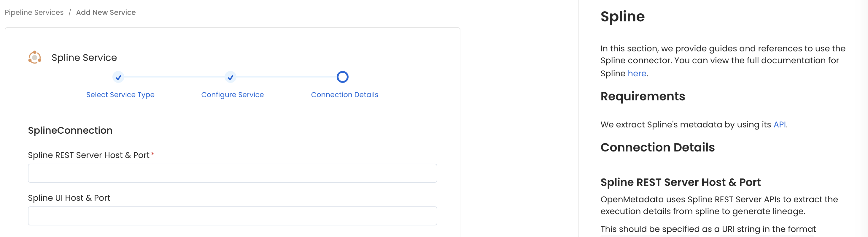
Task: Click the required-field asterisk next to Spline REST Server
Action: [x=153, y=154]
